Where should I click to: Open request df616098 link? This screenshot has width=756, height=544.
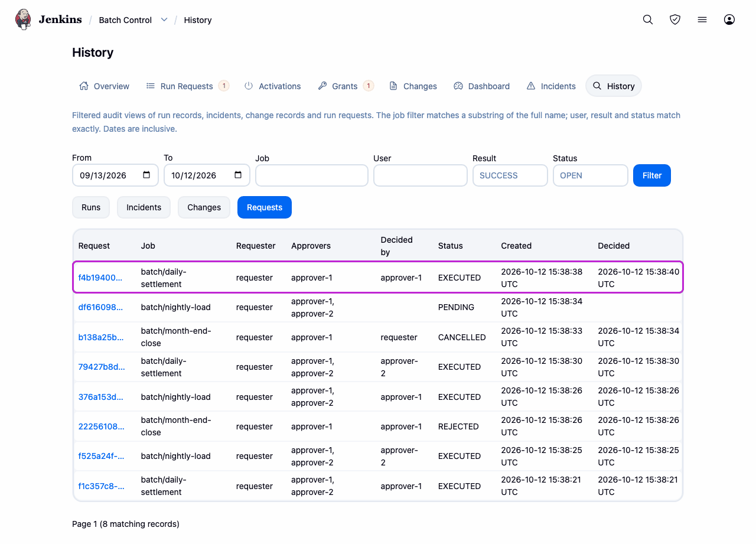pyautogui.click(x=101, y=307)
